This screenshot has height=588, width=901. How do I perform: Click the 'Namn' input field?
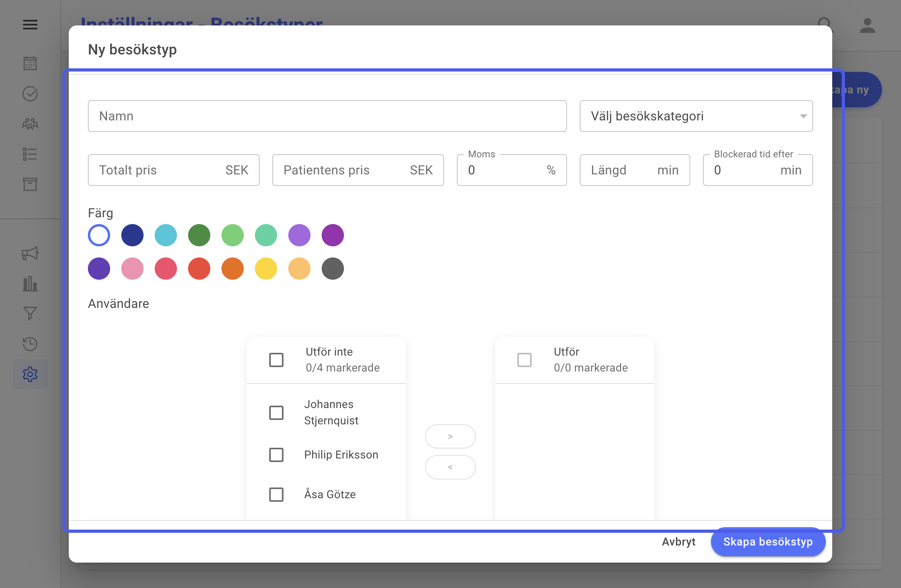327,116
